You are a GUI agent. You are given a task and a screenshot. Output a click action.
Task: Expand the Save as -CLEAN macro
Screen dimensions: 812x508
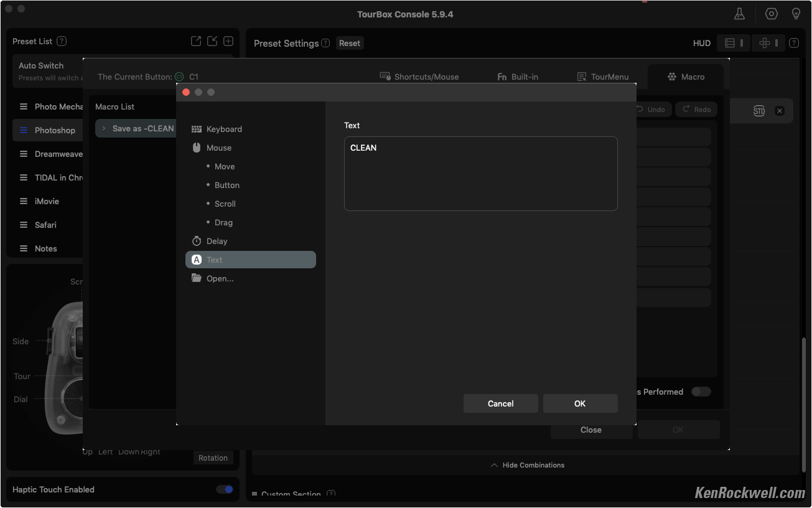pyautogui.click(x=104, y=128)
